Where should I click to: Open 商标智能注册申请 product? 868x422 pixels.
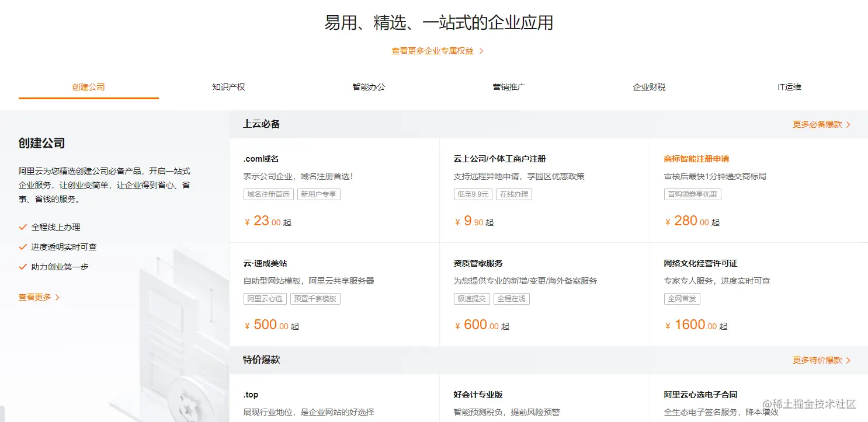(696, 159)
